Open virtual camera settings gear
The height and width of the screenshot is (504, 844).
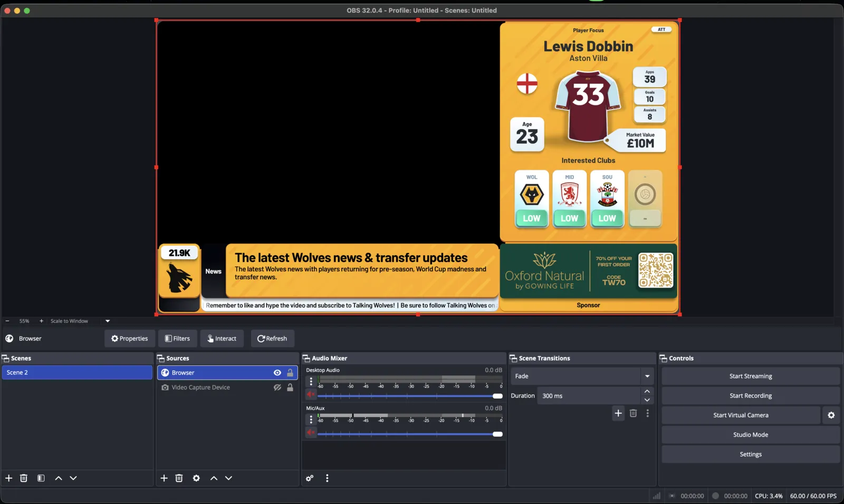point(831,415)
